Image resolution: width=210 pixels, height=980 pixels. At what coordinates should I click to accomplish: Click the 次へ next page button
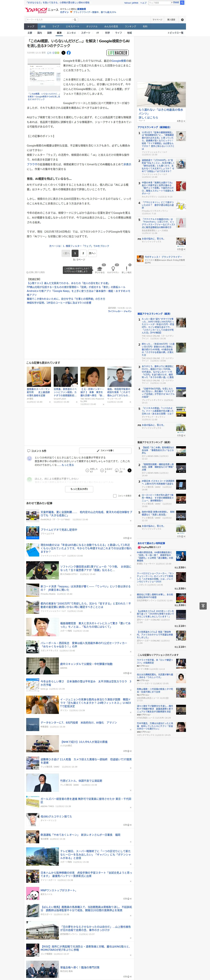[92, 253]
